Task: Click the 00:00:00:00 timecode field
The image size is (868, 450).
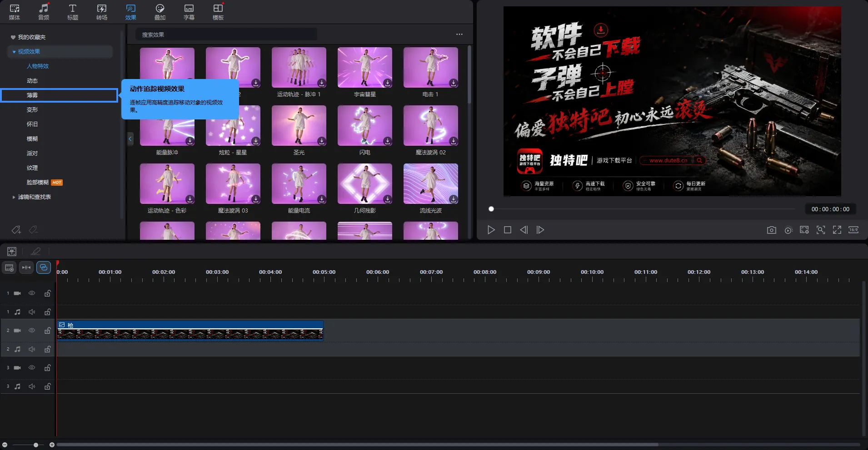Action: click(830, 209)
